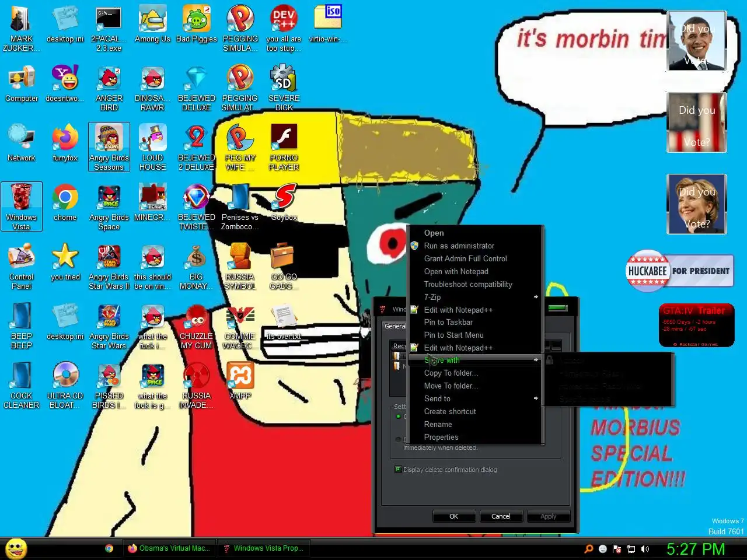Select Nobody in Share with submenu
Image resolution: width=747 pixels, height=560 pixels.
coord(609,360)
